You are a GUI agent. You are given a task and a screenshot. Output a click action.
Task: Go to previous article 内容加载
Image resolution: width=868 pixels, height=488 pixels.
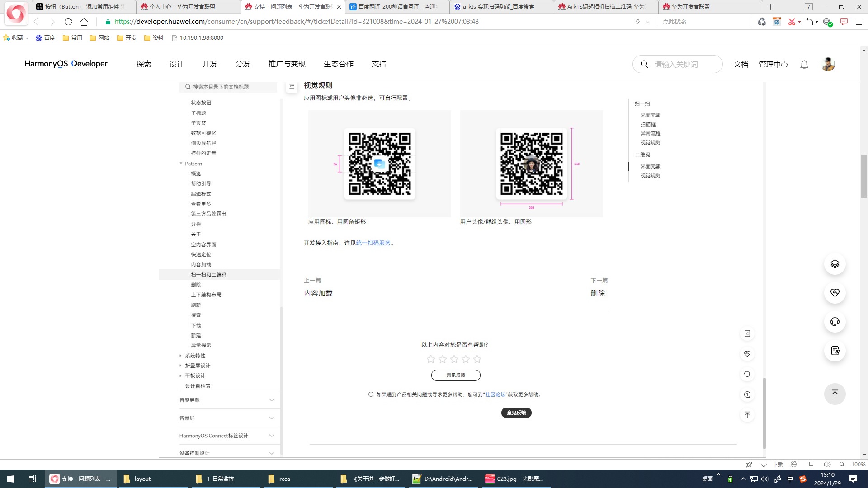click(x=318, y=293)
